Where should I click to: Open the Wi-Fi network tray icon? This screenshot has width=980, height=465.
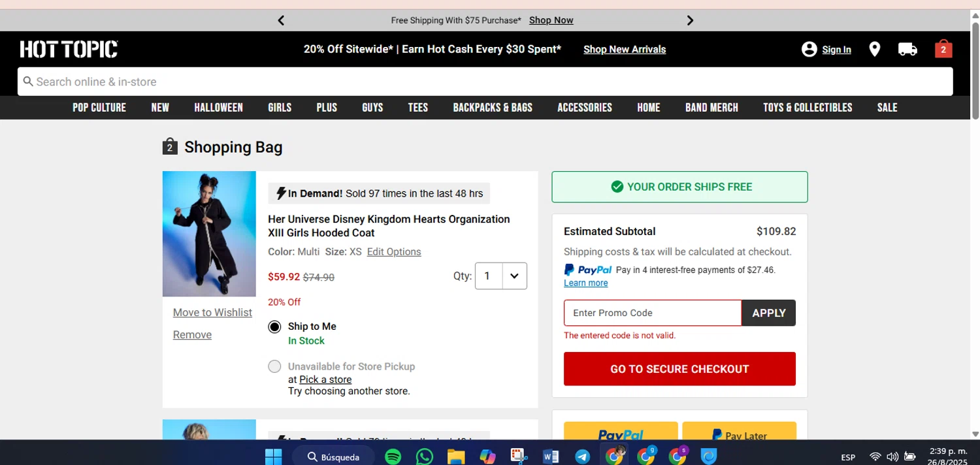[x=875, y=457]
